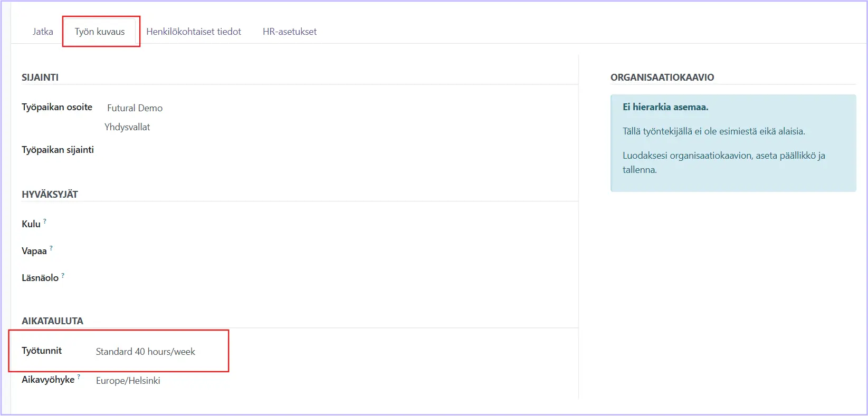Click the Läsnäolo approver label

tap(40, 278)
